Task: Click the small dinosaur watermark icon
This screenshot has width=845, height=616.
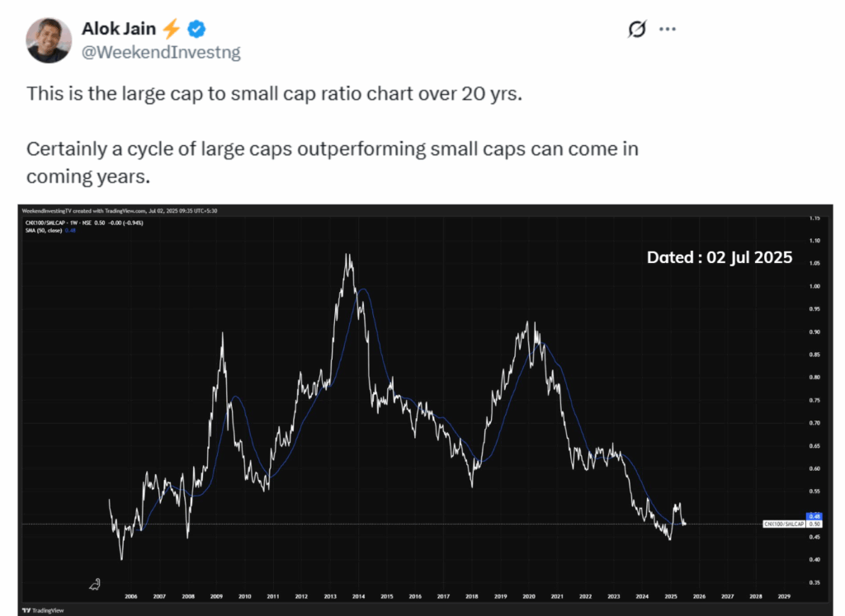Action: click(95, 584)
